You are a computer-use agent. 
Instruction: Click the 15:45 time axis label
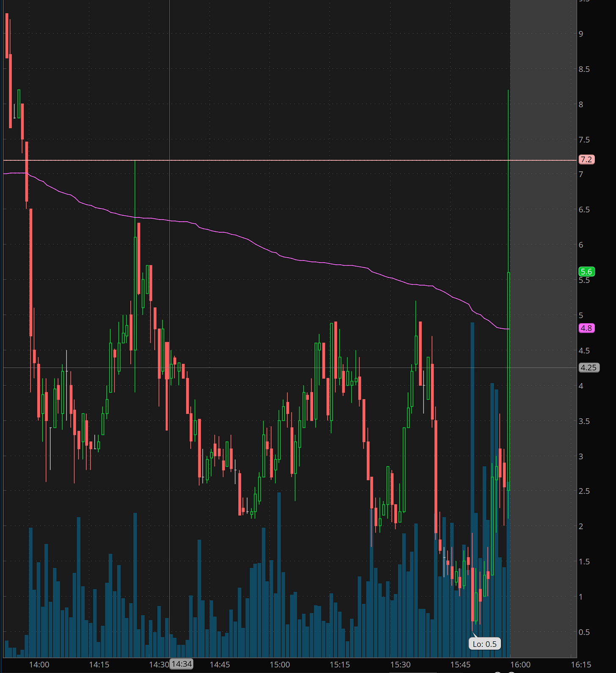point(460,665)
